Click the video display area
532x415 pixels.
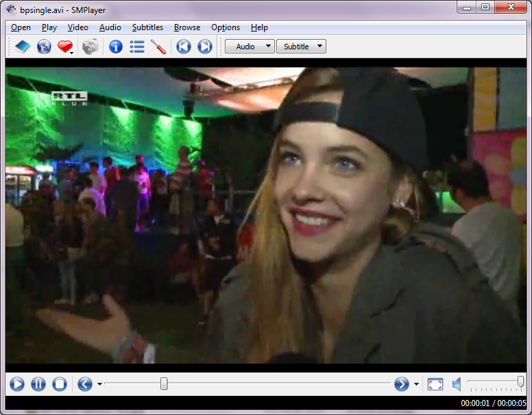click(x=266, y=215)
